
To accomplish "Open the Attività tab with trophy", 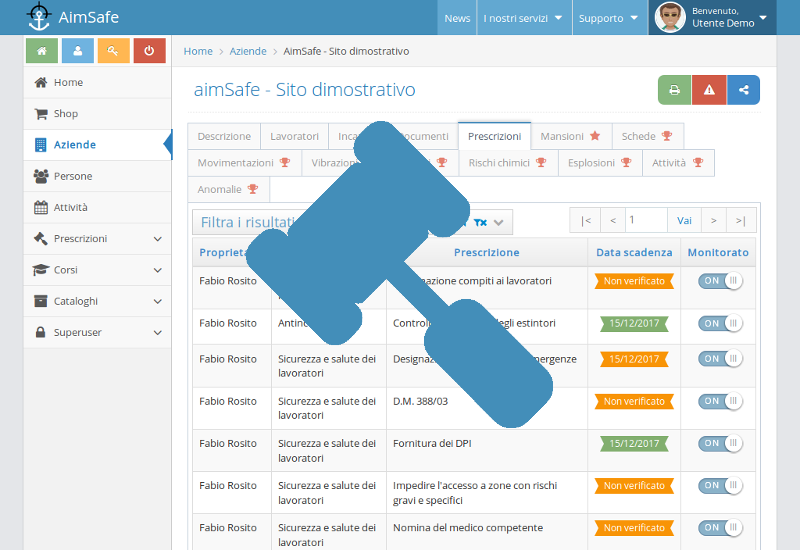I will click(678, 163).
